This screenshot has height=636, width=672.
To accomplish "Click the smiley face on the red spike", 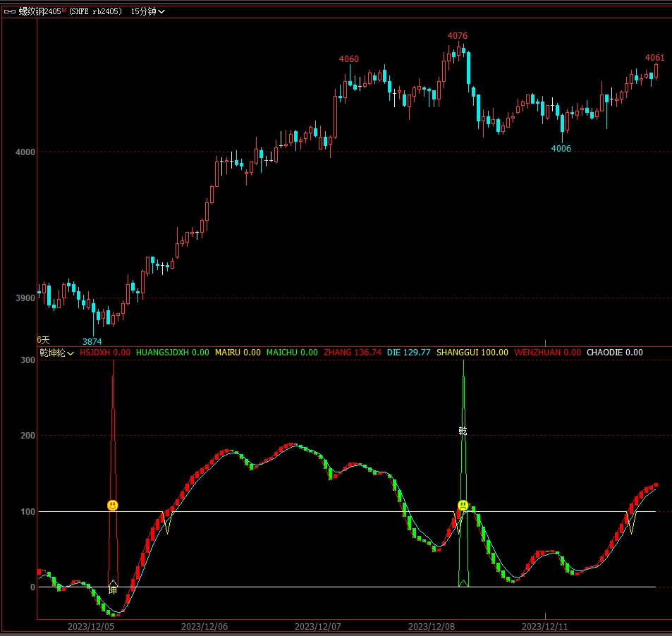I will tap(113, 505).
